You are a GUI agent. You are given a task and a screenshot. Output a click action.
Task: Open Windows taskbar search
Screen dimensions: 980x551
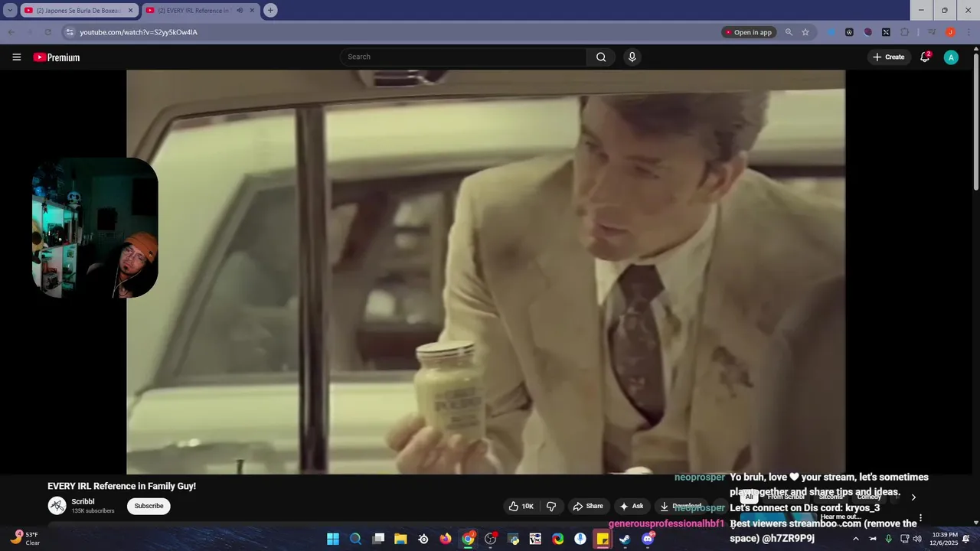(x=355, y=539)
